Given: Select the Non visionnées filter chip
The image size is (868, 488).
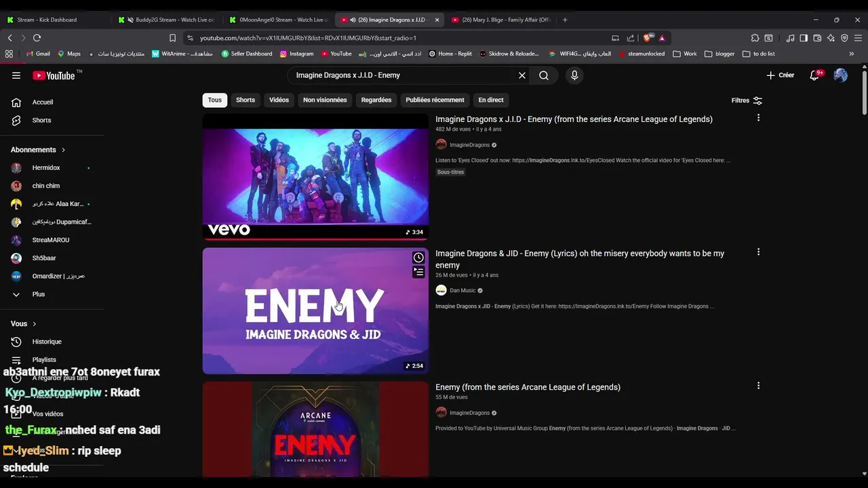Looking at the screenshot, I should 325,100.
